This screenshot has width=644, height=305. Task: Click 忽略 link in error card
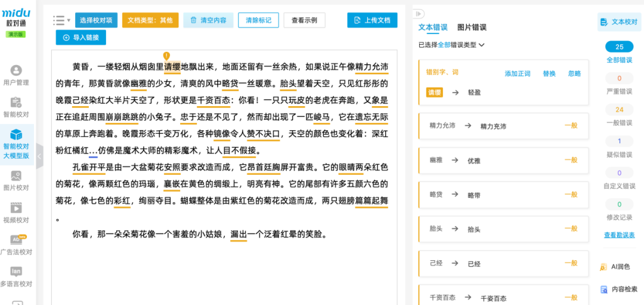[575, 73]
